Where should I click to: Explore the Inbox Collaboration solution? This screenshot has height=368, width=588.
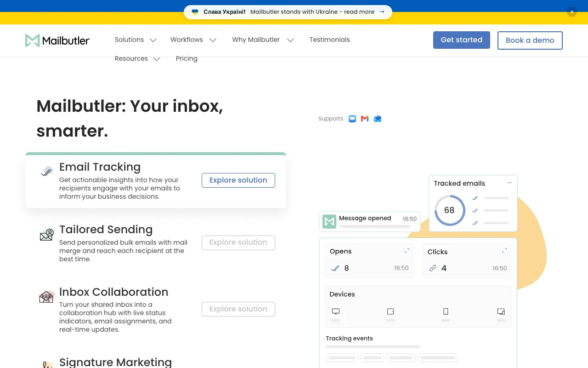[238, 309]
